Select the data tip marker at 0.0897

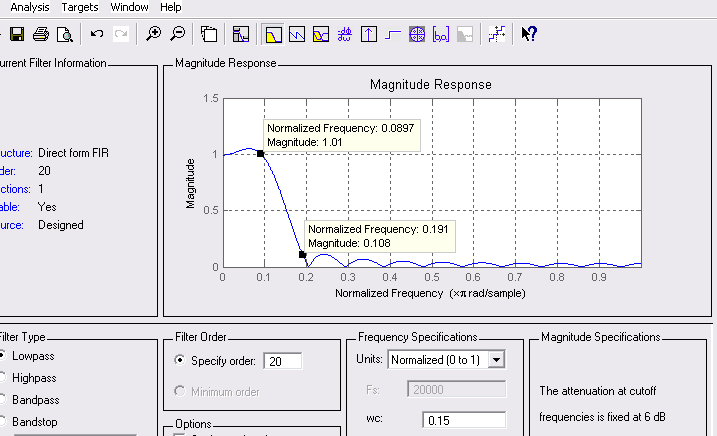pos(260,154)
